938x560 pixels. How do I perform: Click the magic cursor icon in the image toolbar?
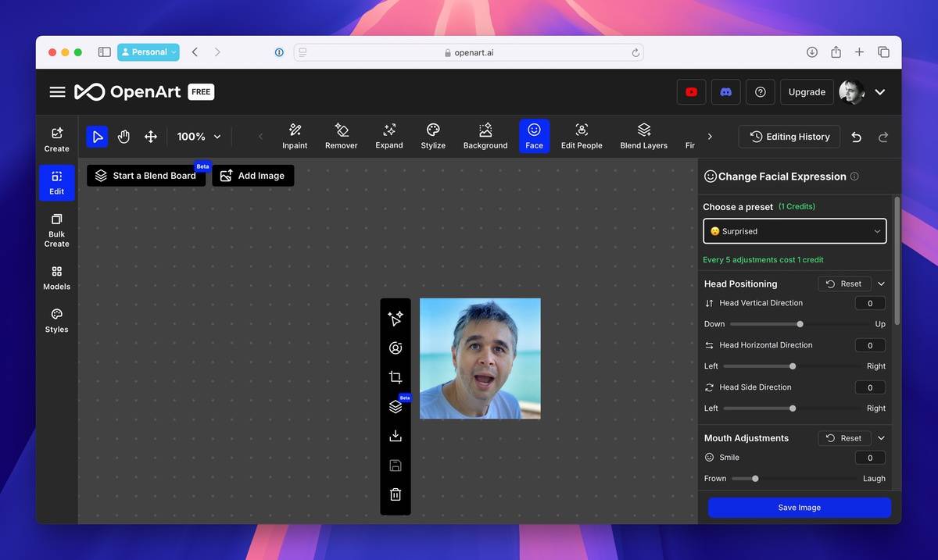[x=396, y=318]
